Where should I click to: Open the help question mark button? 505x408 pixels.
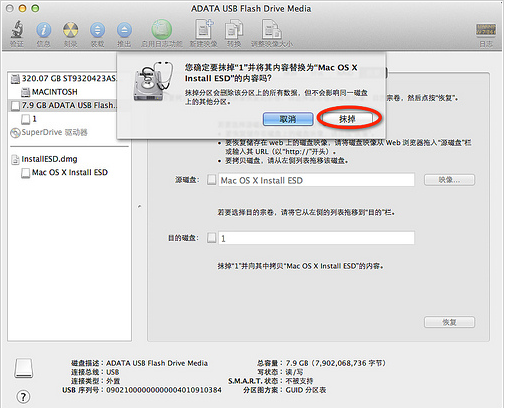coord(23,397)
